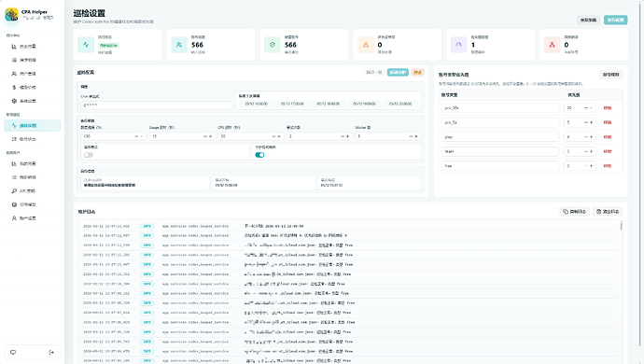This screenshot has width=644, height=364.
Task: Click the gray run-once button left of the teal start button
Action: [373, 72]
